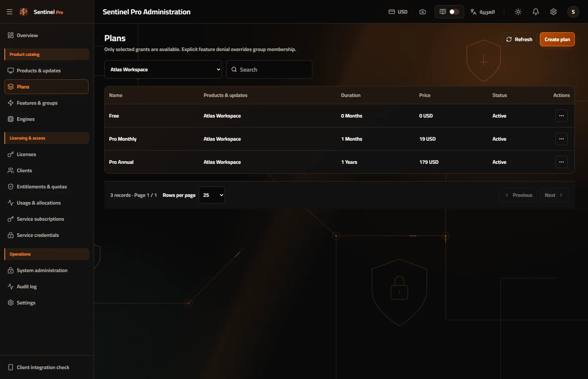The width and height of the screenshot is (588, 379).
Task: Click the Features & groups lightning icon
Action: [11, 103]
